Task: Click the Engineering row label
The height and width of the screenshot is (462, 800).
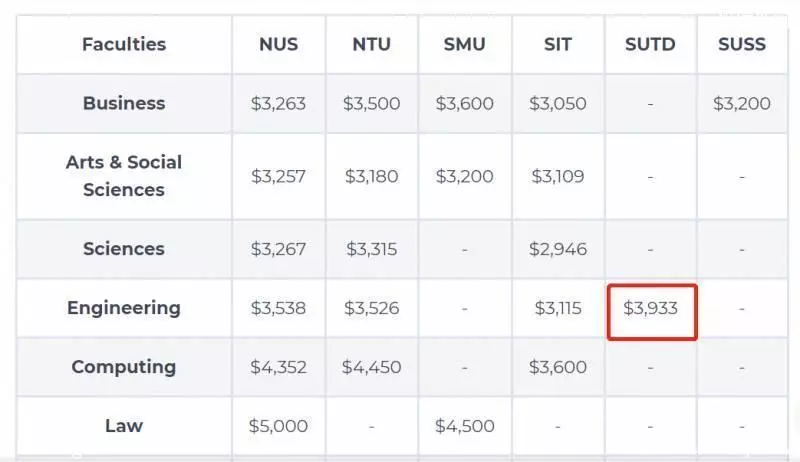Action: pyautogui.click(x=124, y=308)
